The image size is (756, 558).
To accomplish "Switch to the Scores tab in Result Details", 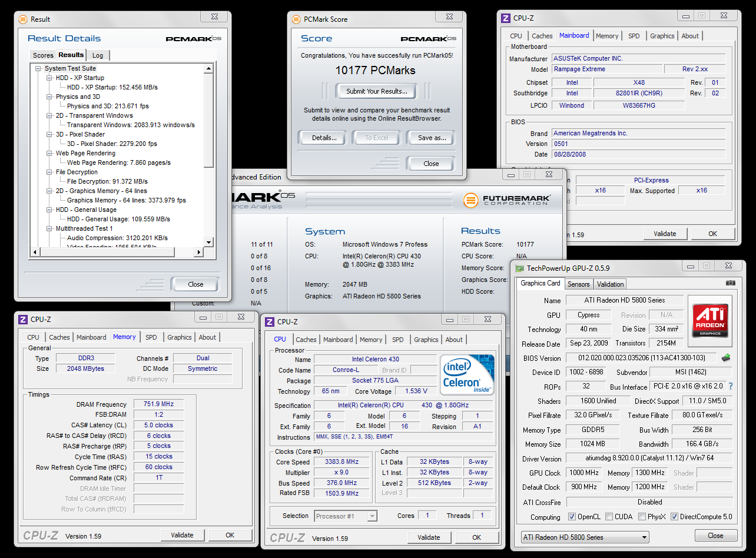I will [x=43, y=55].
